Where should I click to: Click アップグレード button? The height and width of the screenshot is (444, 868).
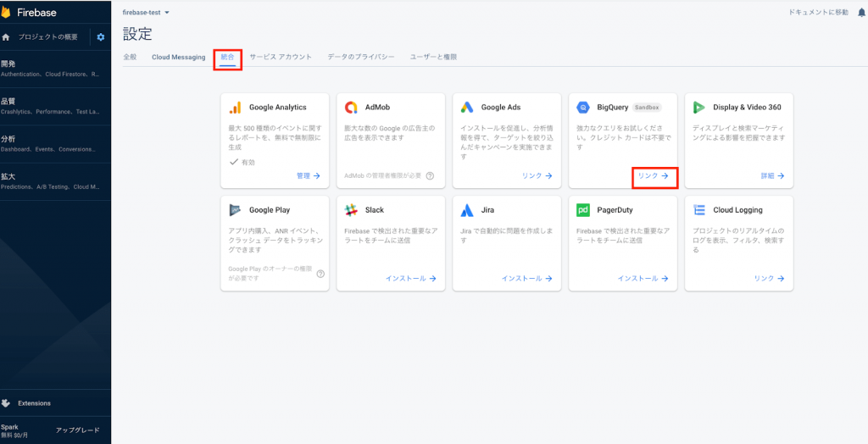point(77,430)
